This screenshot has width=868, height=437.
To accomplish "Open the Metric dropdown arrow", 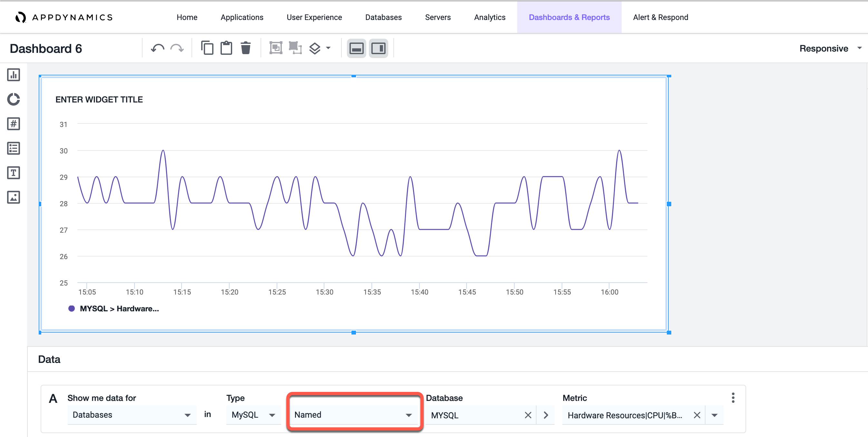I will pos(714,415).
